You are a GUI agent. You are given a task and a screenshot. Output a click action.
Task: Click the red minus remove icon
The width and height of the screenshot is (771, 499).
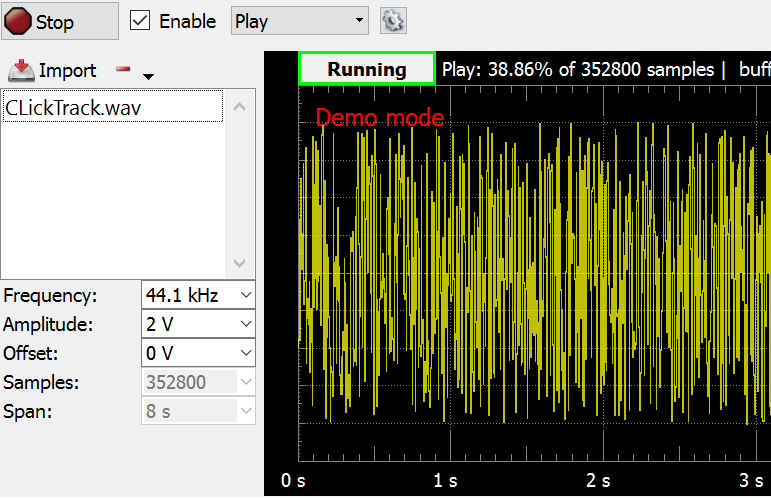click(x=123, y=70)
